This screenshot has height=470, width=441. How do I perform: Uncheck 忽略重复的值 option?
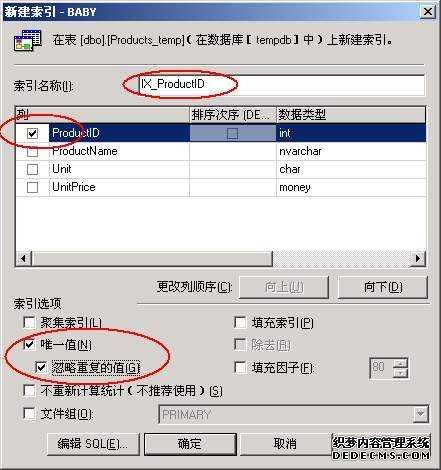coord(41,367)
